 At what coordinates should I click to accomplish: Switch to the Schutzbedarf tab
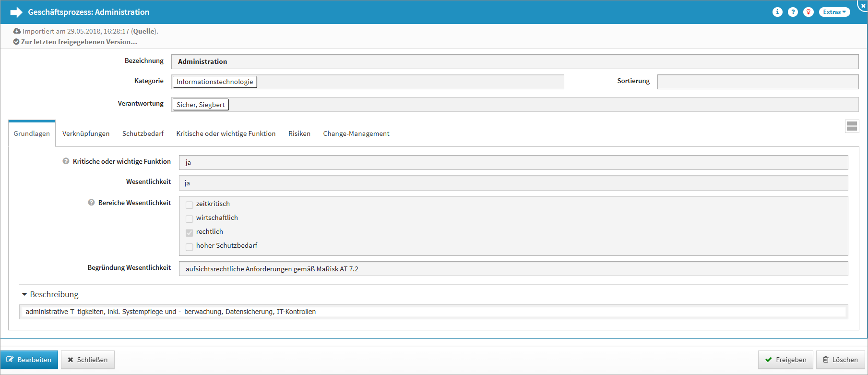click(x=143, y=133)
